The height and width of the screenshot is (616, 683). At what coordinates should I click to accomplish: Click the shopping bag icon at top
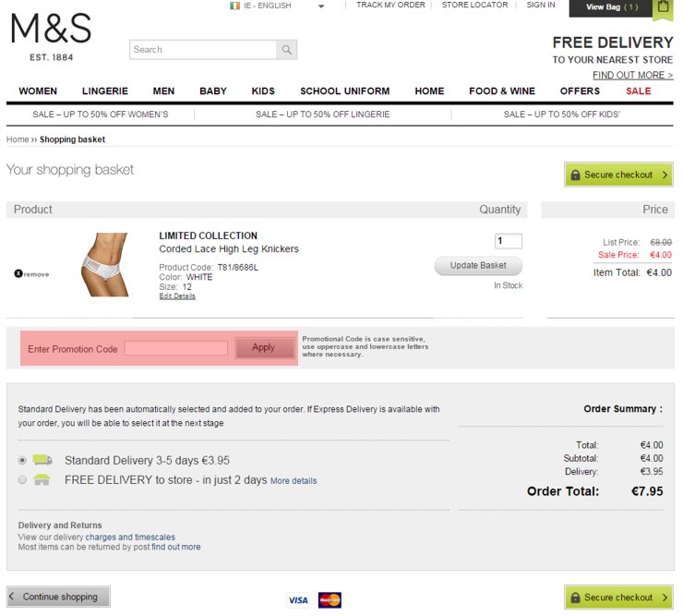point(663,7)
